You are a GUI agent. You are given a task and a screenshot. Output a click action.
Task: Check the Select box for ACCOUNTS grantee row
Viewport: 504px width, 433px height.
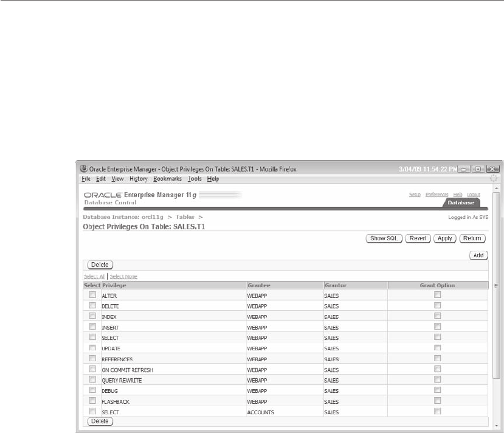92,411
